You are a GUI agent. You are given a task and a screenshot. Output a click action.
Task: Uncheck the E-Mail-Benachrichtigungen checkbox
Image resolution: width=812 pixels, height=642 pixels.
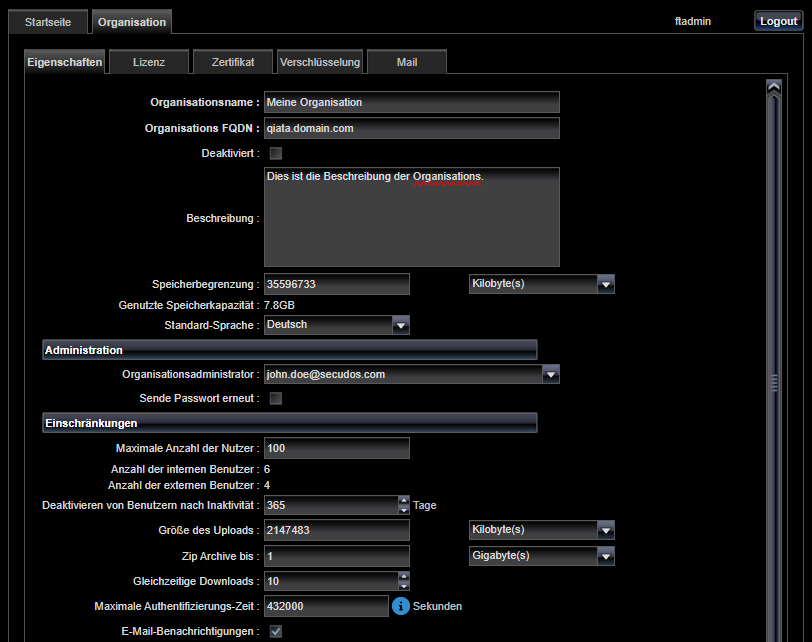tap(276, 631)
